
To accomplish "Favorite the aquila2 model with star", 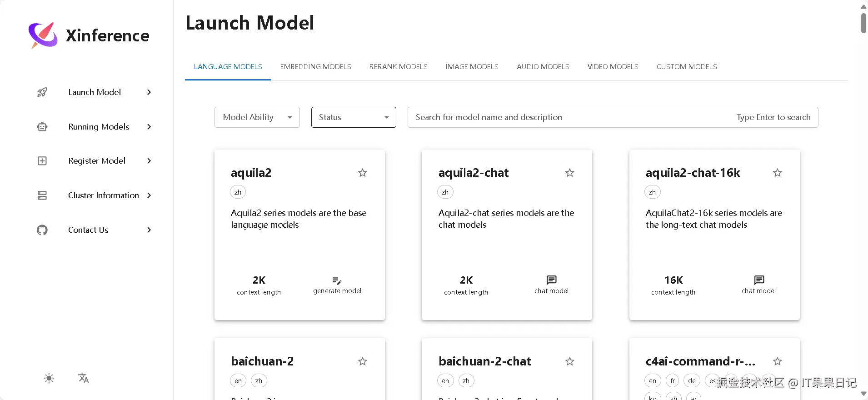I will point(362,173).
